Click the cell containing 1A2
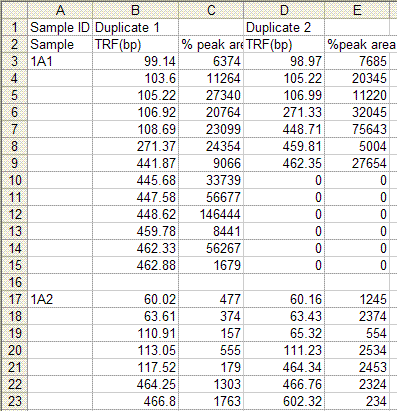The image size is (397, 412). coord(60,299)
